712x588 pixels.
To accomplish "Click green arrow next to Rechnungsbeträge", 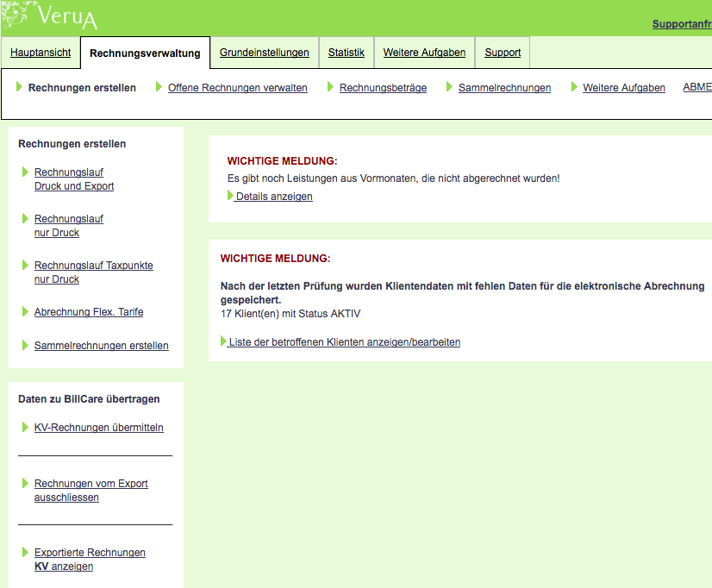I will coord(331,86).
